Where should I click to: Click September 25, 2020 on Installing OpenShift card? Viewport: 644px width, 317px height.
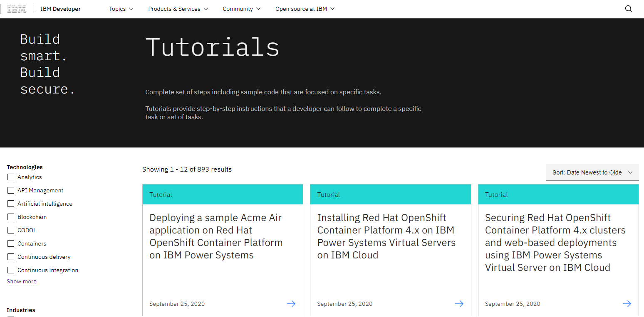point(345,304)
